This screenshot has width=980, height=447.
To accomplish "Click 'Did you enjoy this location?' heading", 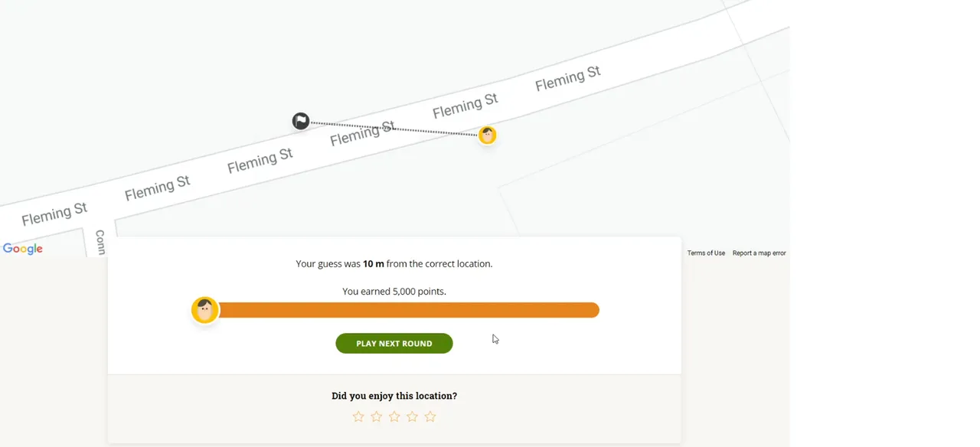I will [394, 396].
